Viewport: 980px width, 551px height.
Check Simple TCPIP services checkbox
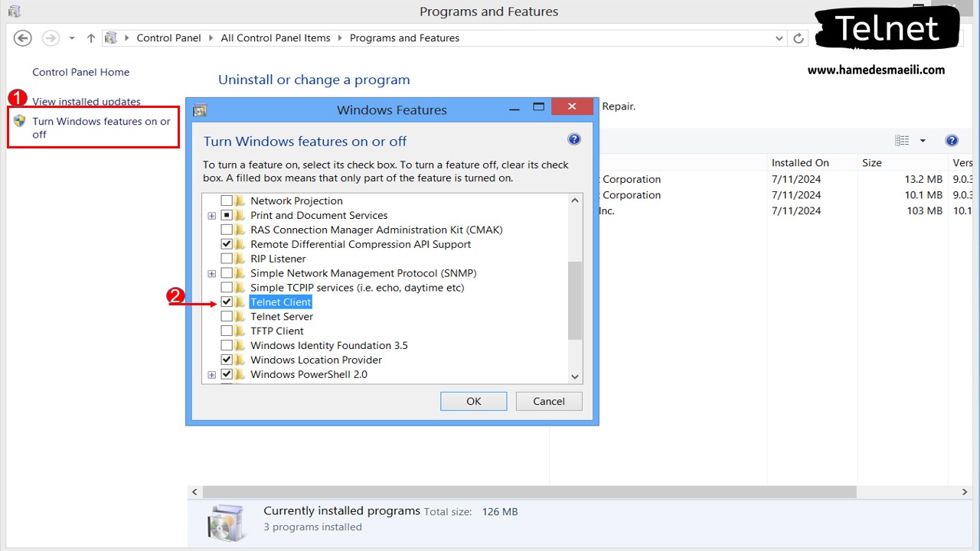point(227,288)
